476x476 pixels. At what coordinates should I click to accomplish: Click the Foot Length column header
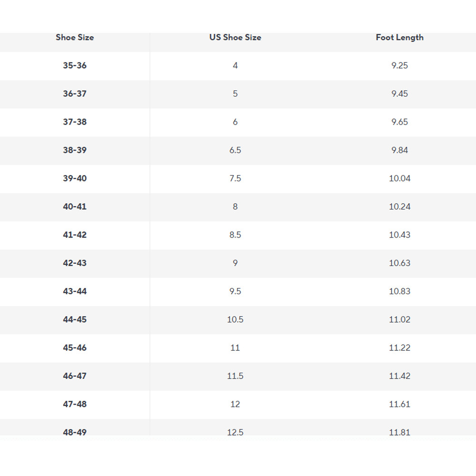pyautogui.click(x=399, y=38)
